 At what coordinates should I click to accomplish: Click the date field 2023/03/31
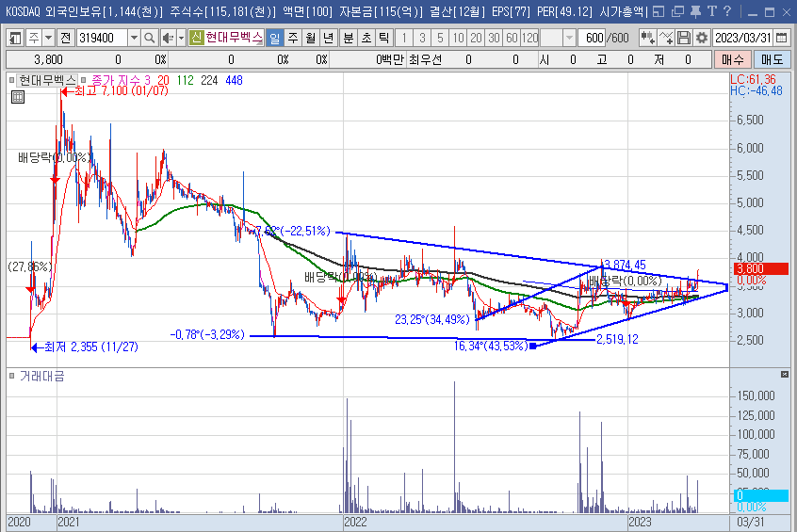pos(742,38)
